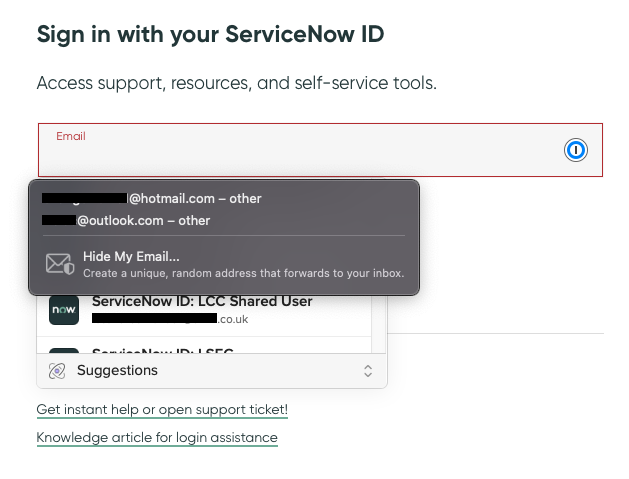Select the @hotmail.com autofill suggestion
The image size is (629, 479).
click(195, 199)
